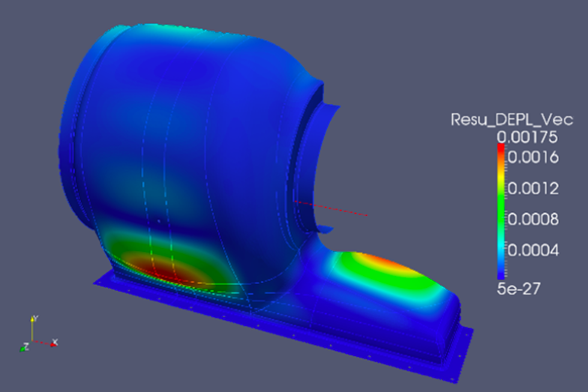
Task: Click the red dashed axis line
Action: (330, 208)
